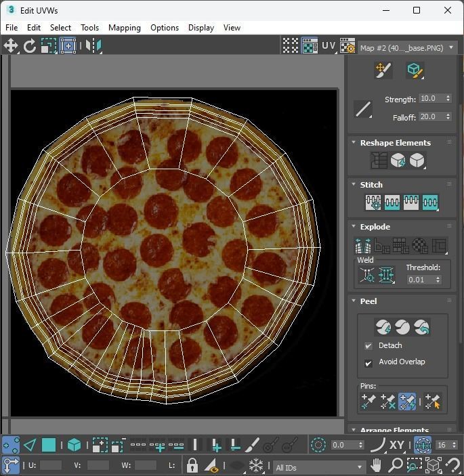Collapse the Reshape Elements rollout
Viewport: 464px width, 476px height.
[x=354, y=142]
